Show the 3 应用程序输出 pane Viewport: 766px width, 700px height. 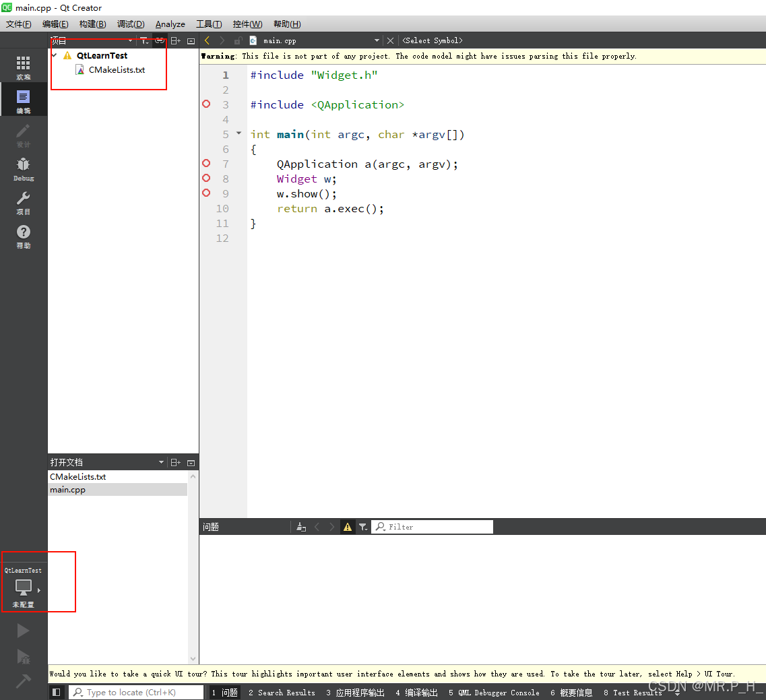(355, 693)
